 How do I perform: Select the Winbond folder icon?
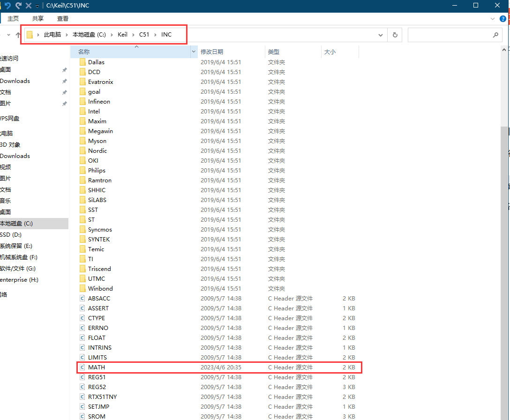(x=82, y=289)
